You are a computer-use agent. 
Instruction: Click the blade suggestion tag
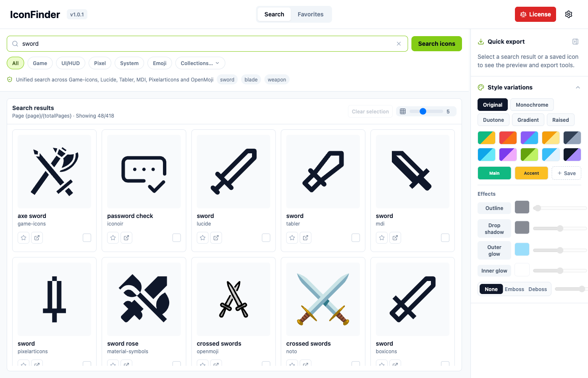point(251,79)
